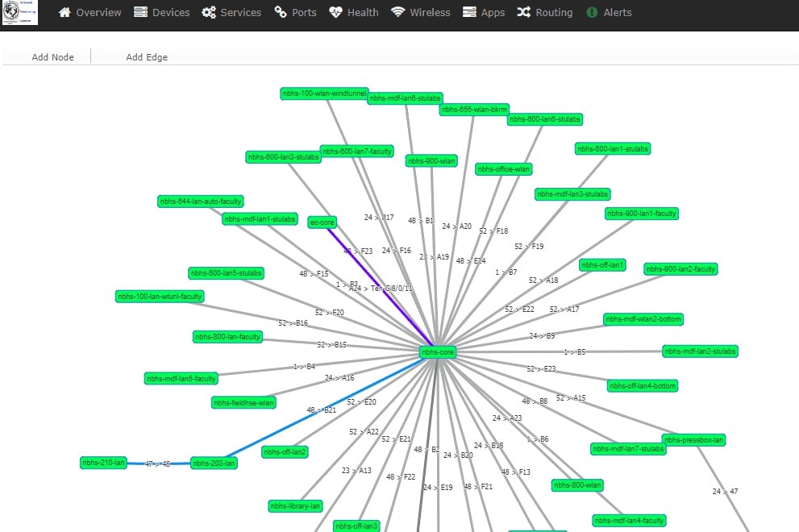Open the Overview menu
This screenshot has width=799, height=532.
89,12
